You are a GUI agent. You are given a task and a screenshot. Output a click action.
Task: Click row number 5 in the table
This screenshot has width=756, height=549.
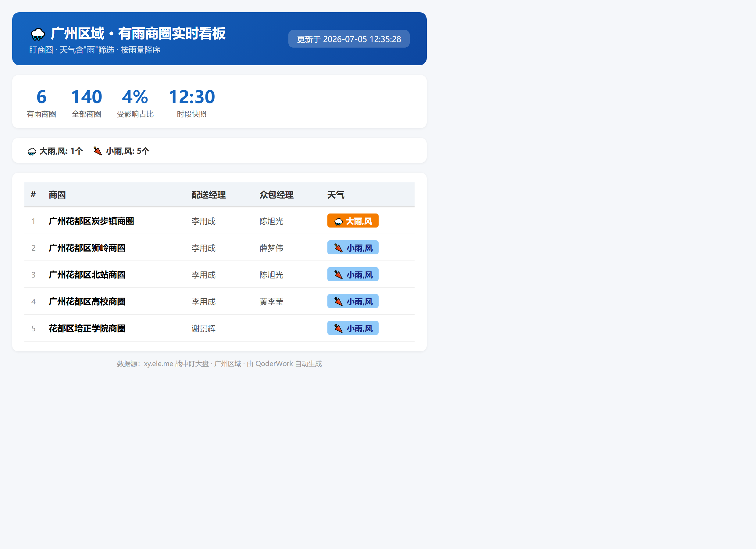pos(33,328)
